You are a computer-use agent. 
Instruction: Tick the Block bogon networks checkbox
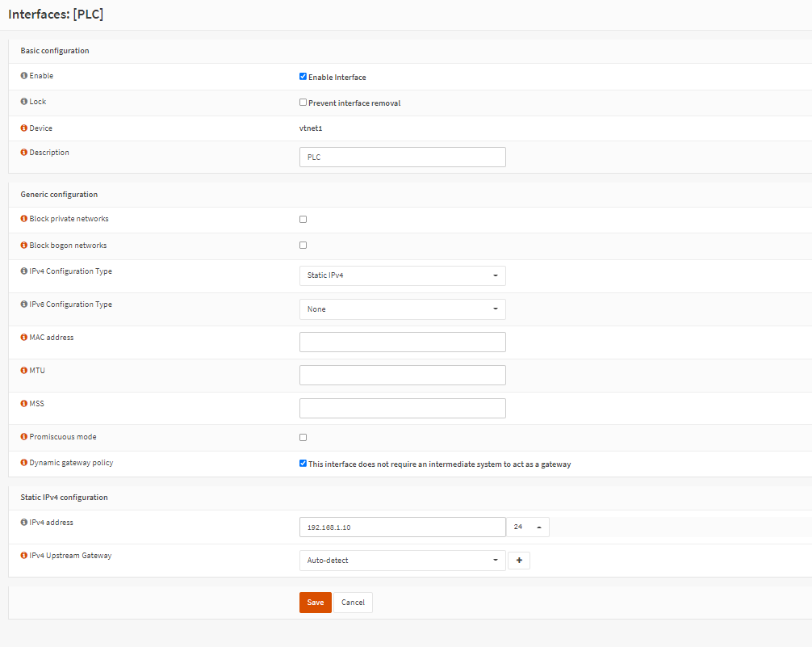303,245
